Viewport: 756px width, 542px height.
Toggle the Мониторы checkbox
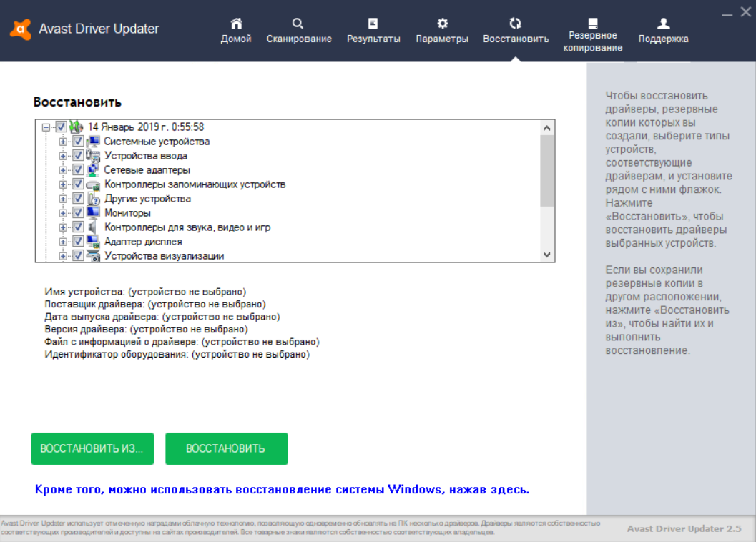78,212
